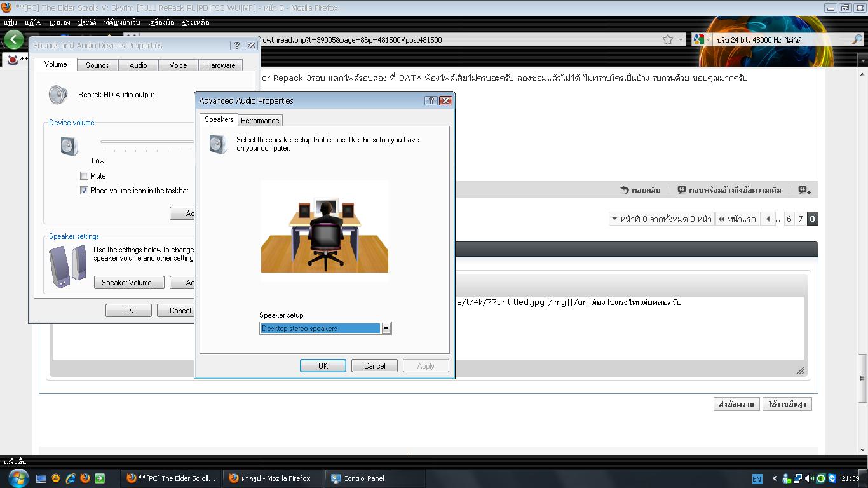This screenshot has height=488, width=868.
Task: Click the Device volume slider track
Action: point(147,142)
